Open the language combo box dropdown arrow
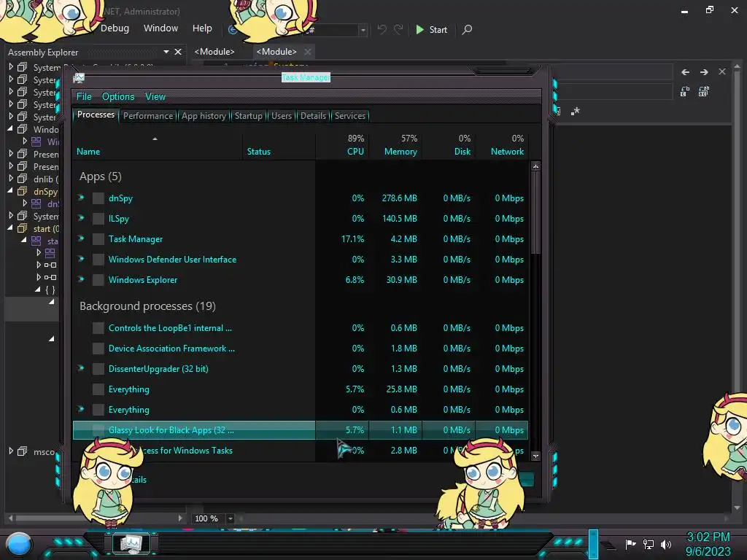 363,30
